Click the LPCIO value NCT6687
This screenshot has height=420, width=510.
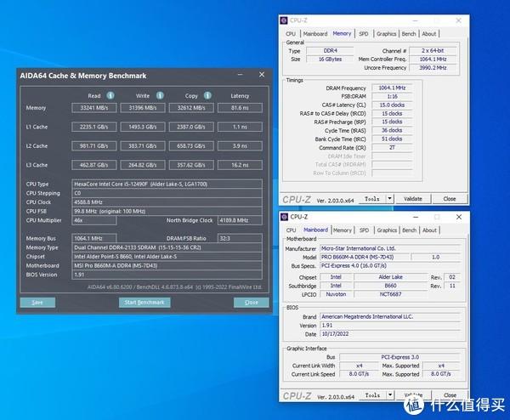coord(390,294)
